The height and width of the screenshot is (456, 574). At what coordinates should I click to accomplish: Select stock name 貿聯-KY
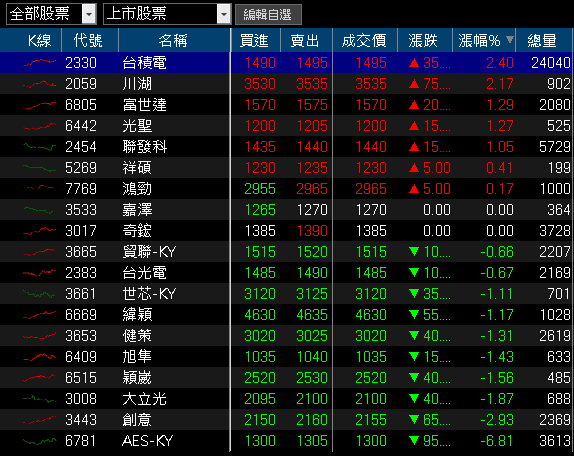pos(149,252)
